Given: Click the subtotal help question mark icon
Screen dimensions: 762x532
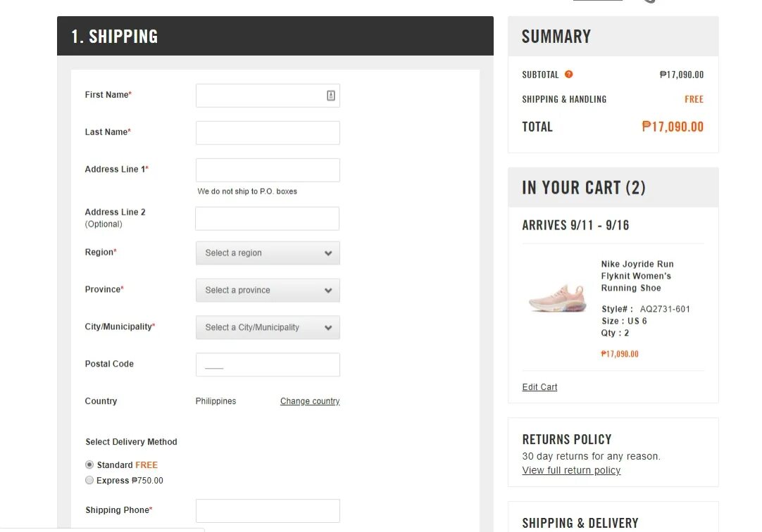Looking at the screenshot, I should point(569,75).
